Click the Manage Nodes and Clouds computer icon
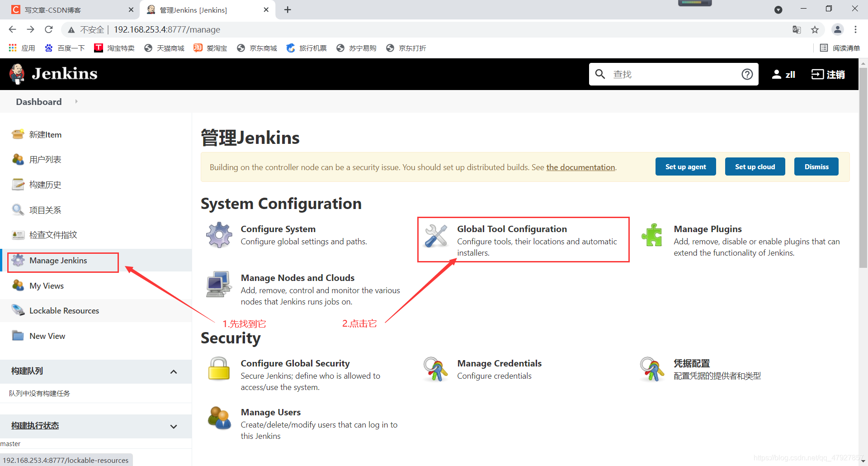Viewport: 868px width, 466px height. click(219, 284)
